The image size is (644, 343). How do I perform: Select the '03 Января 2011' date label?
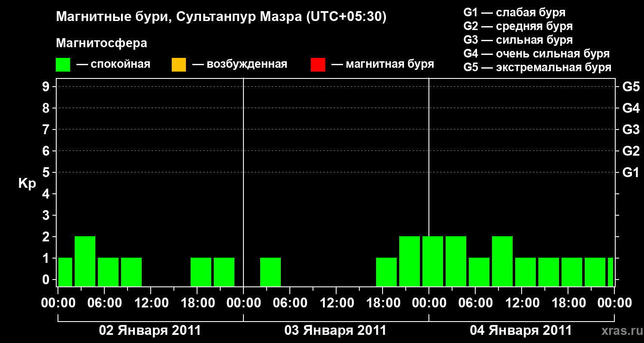(335, 331)
